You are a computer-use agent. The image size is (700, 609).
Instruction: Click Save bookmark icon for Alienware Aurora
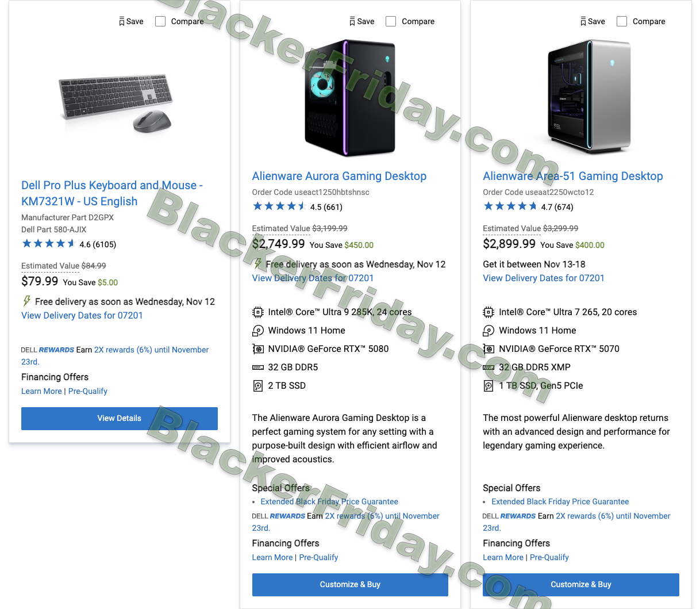pos(352,22)
